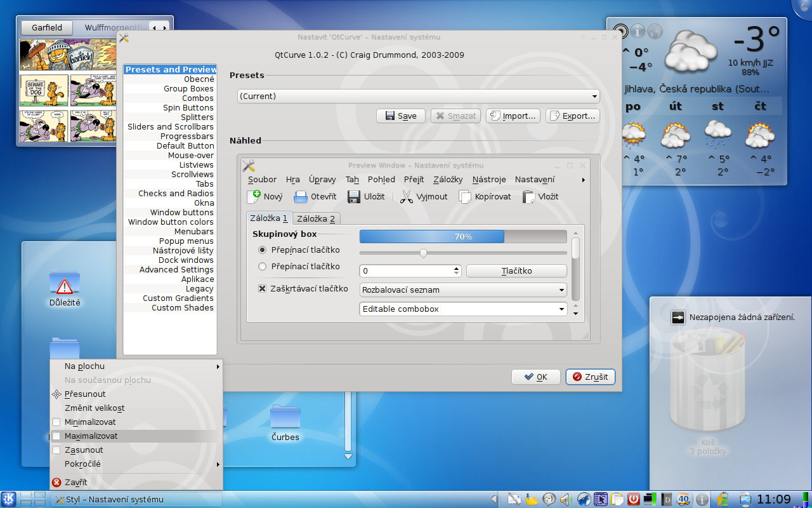
Task: Cancel the dialog with the Zrušit button
Action: (590, 377)
